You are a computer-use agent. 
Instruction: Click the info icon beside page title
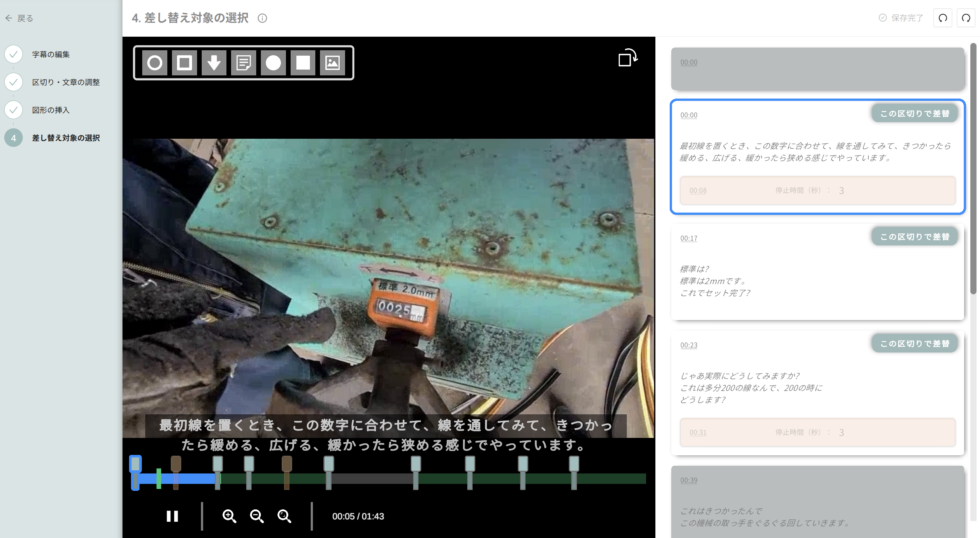pyautogui.click(x=262, y=18)
